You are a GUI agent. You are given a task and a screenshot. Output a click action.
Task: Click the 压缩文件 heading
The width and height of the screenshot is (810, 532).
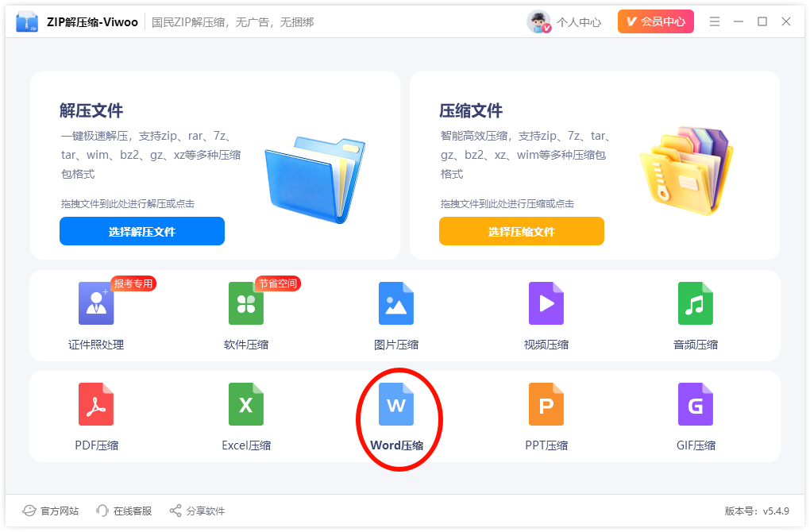pos(471,110)
